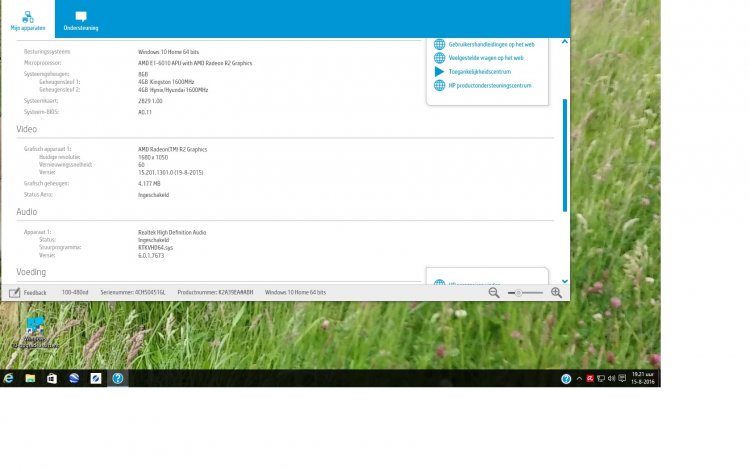750x469 pixels.
Task: Open Gebruikershandleidingen op het web link
Action: click(x=491, y=44)
